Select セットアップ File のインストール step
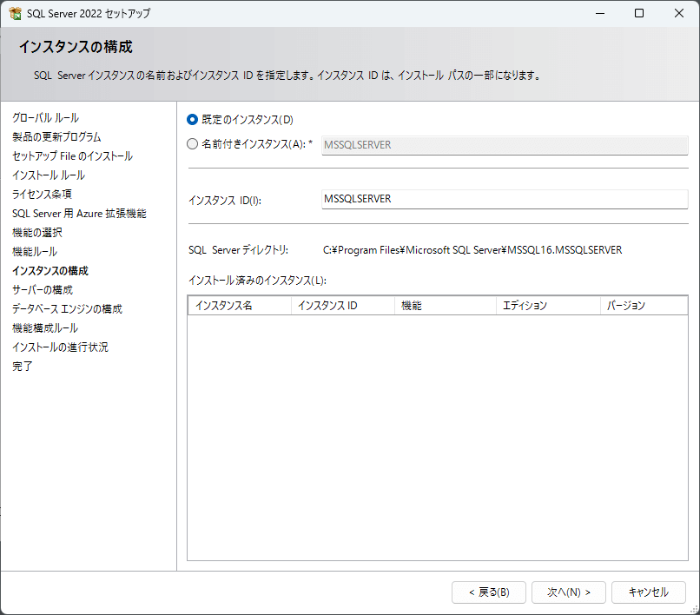 tap(72, 156)
